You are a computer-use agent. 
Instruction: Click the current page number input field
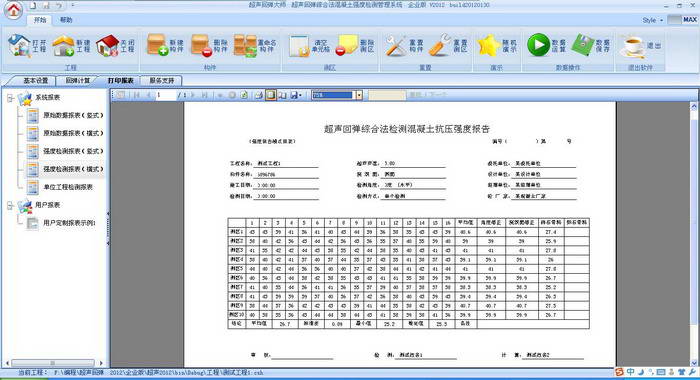coord(165,95)
